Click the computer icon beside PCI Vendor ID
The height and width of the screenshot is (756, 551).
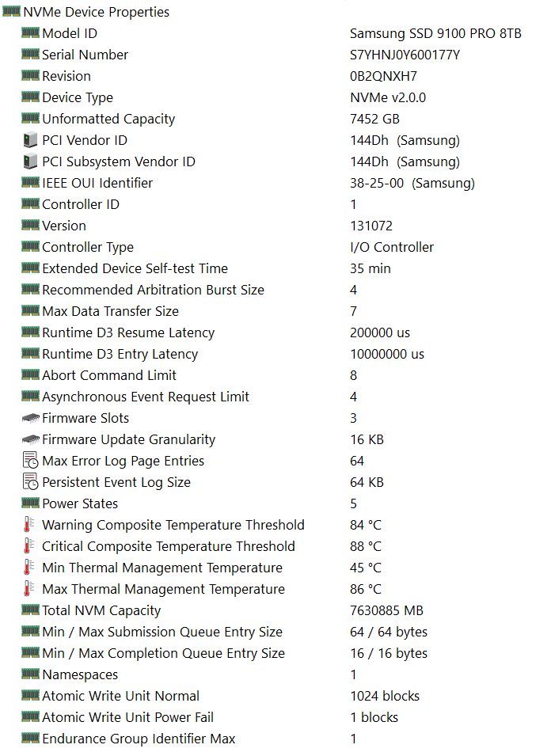coord(30,140)
